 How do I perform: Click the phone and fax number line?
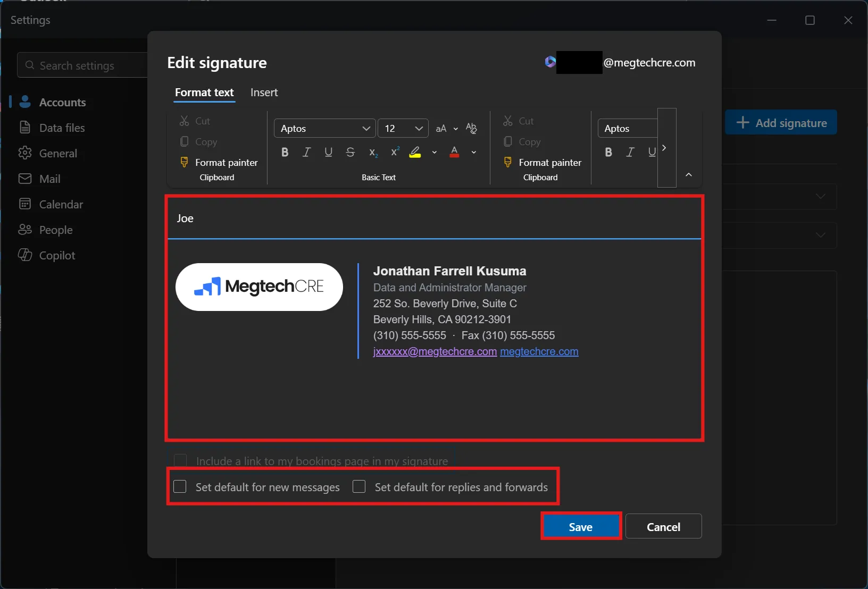point(464,335)
